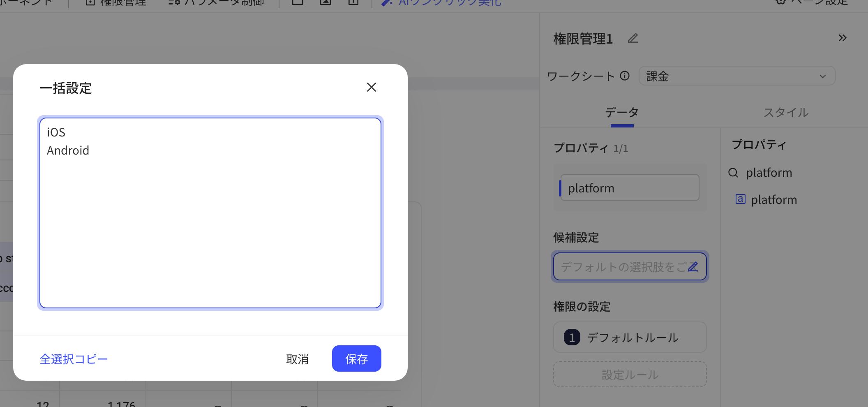Select the platform property field
868x407 pixels.
pyautogui.click(x=630, y=188)
